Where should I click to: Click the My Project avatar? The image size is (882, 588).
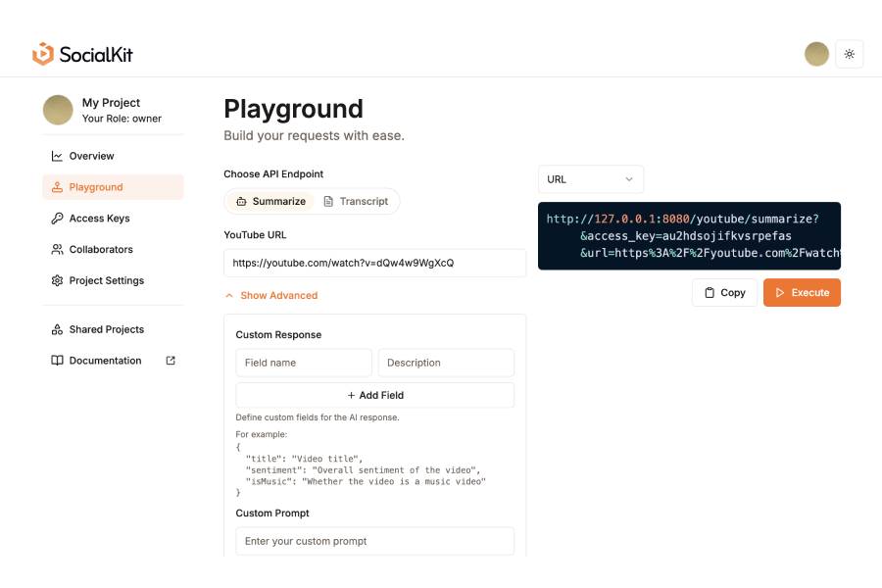coord(58,110)
